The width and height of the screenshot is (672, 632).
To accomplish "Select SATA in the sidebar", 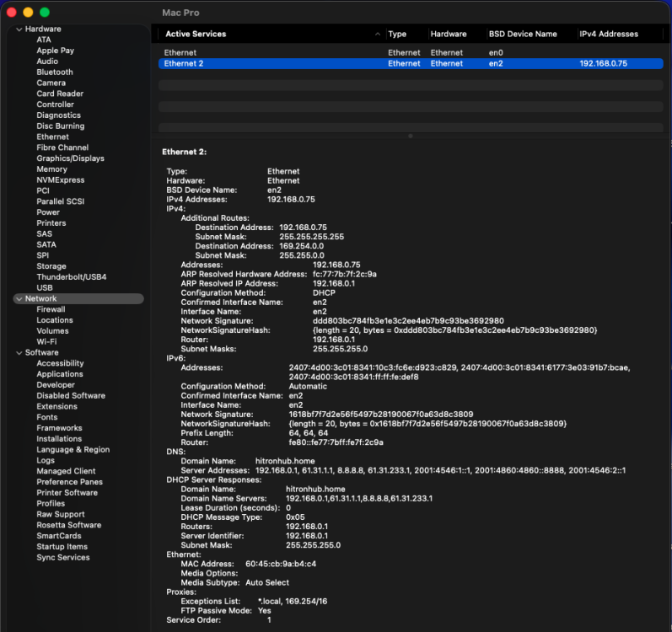I will (x=46, y=245).
